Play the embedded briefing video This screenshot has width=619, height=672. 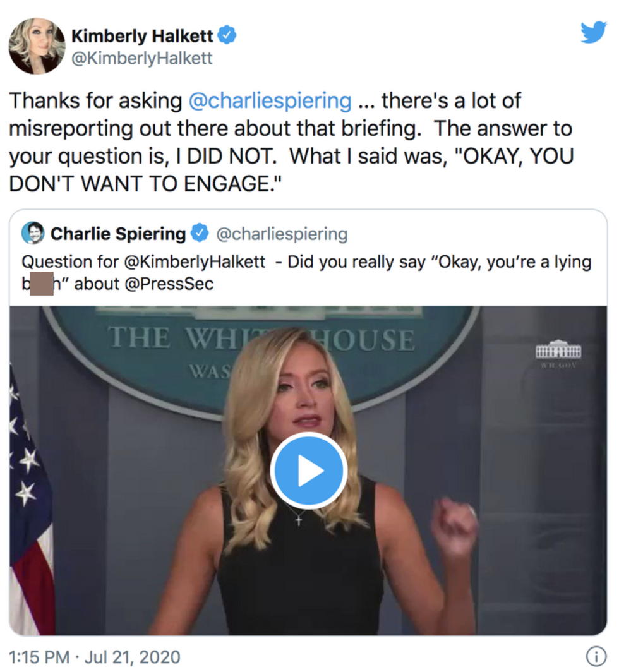tap(308, 471)
